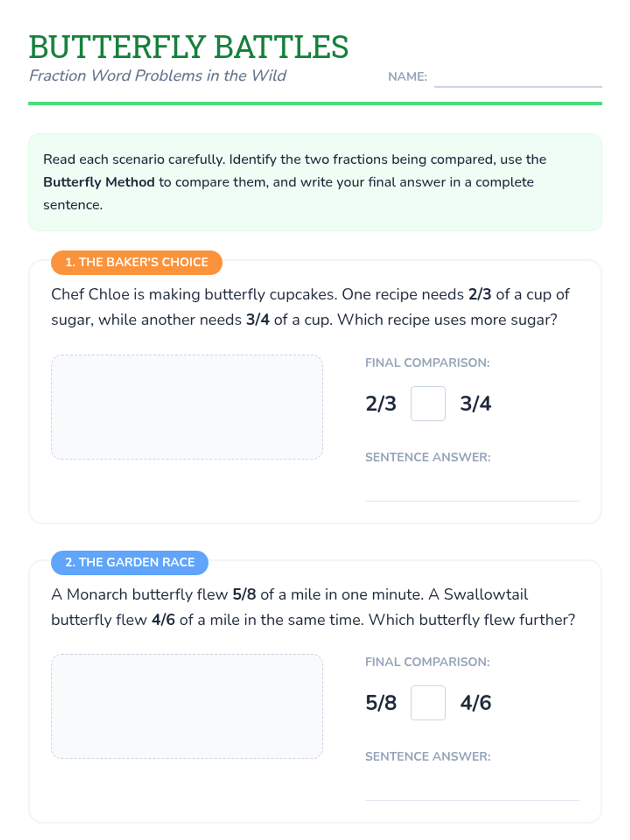
Task: Click the "Fraction Word Problems in the Wild" subtitle
Action: (x=157, y=76)
